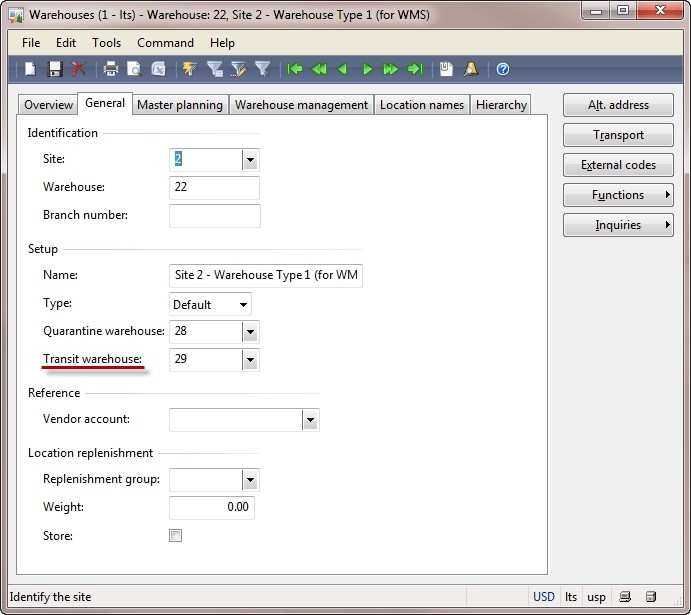691x615 pixels.
Task: Jump back a page of records
Action: click(319, 69)
